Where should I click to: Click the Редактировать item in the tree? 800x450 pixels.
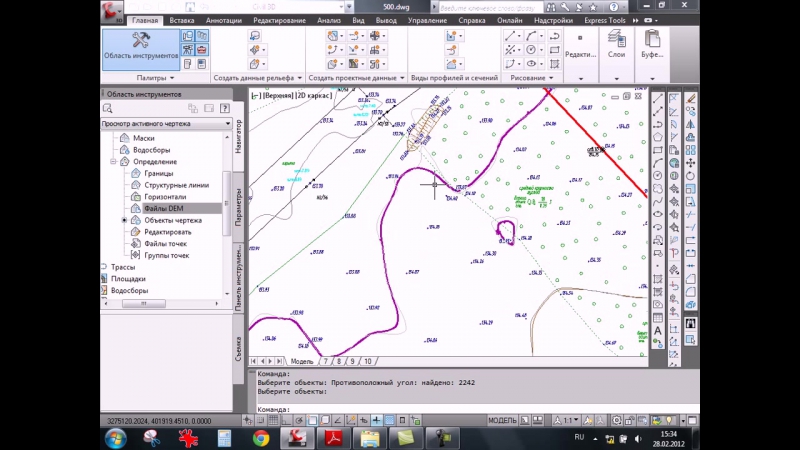coord(167,232)
